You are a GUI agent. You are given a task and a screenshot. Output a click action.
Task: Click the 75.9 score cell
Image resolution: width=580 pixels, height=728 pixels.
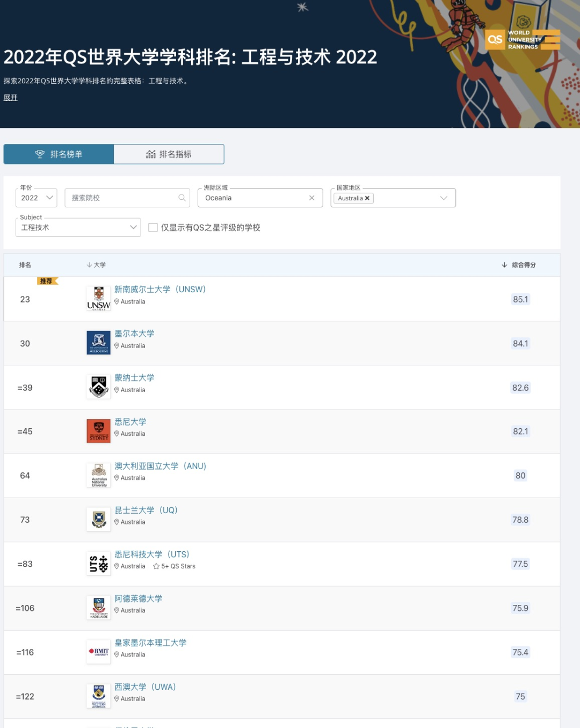(x=520, y=608)
